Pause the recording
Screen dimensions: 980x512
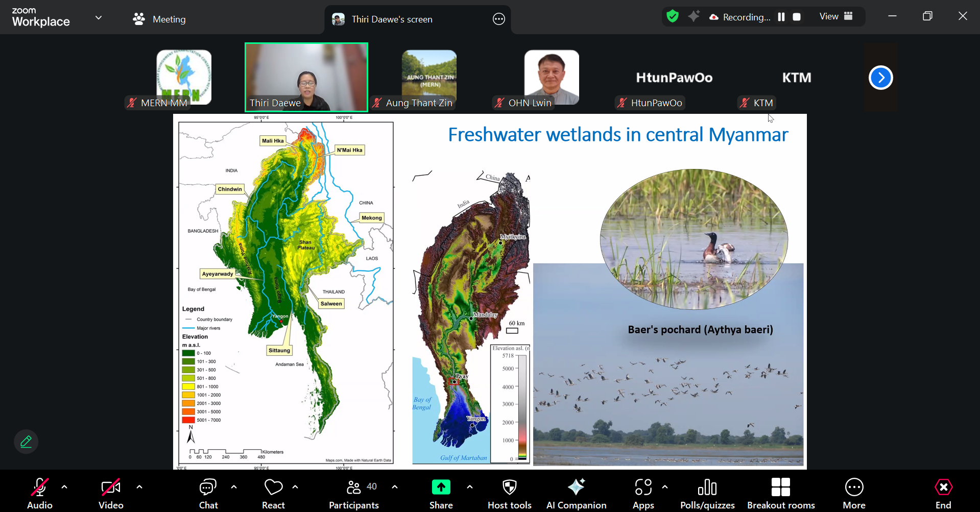tap(781, 17)
